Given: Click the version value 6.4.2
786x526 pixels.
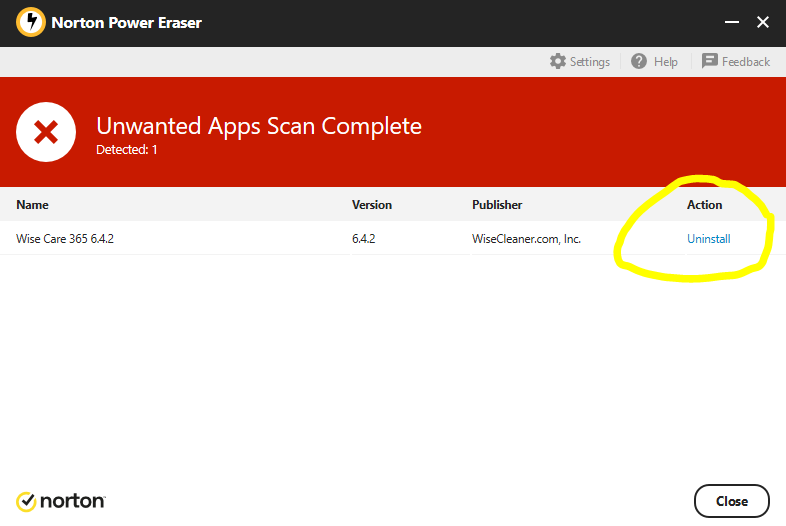Looking at the screenshot, I should (363, 239).
